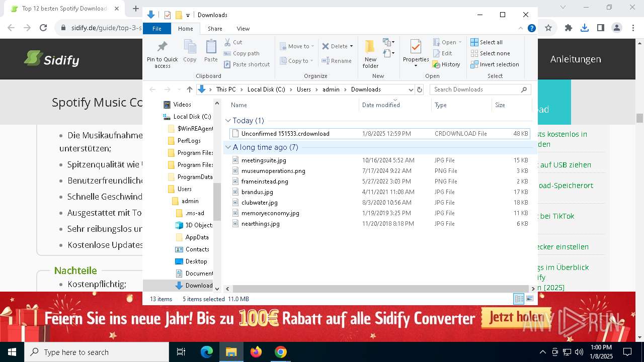Image resolution: width=644 pixels, height=362 pixels.
Task: Select brandus.jpg file
Action: click(x=380, y=192)
